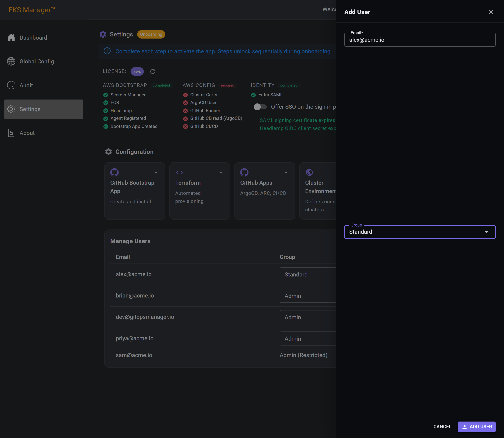Image resolution: width=504 pixels, height=438 pixels.
Task: Click the ArgoCD User red error icon
Action: 185,103
